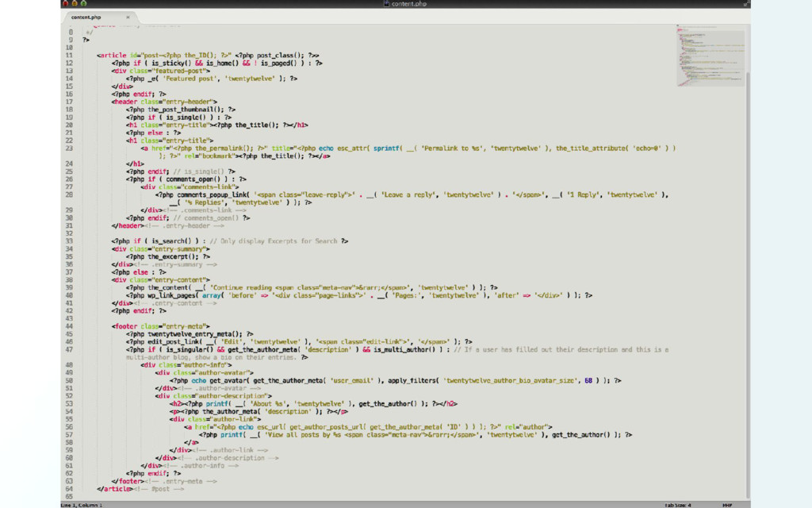The height and width of the screenshot is (508, 812).
Task: Click line number 64 in the gutter
Action: pos(70,489)
